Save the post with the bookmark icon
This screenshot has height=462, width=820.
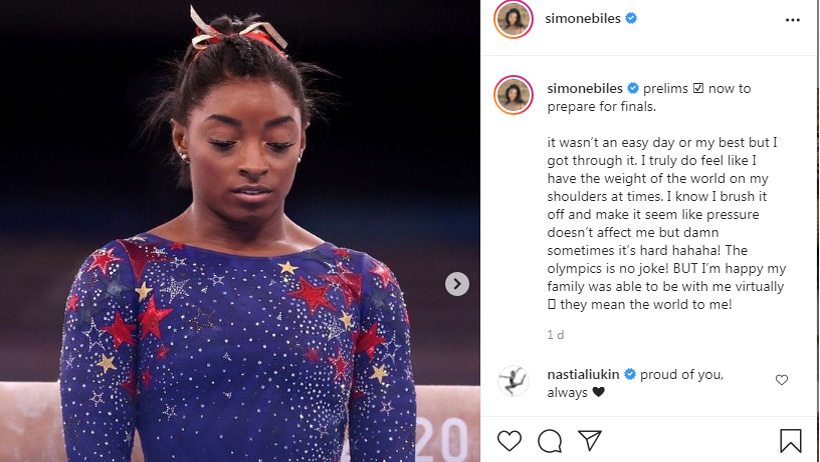pos(790,441)
